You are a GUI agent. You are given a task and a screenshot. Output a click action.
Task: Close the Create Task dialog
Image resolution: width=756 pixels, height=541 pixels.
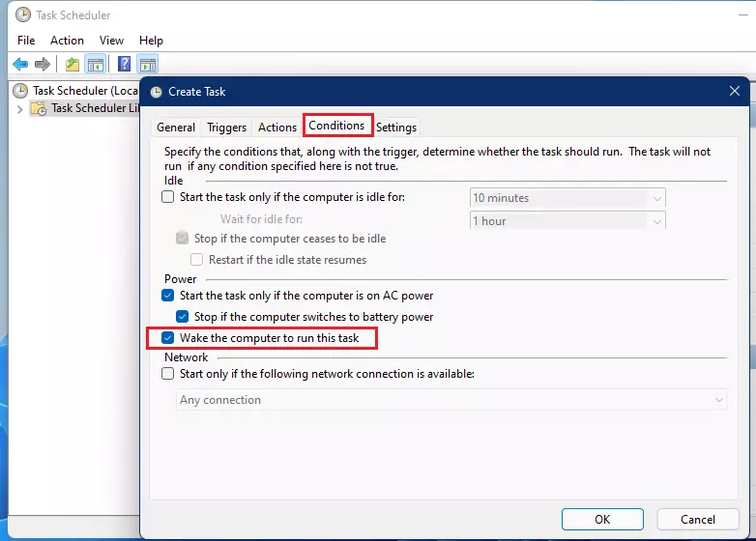[735, 91]
